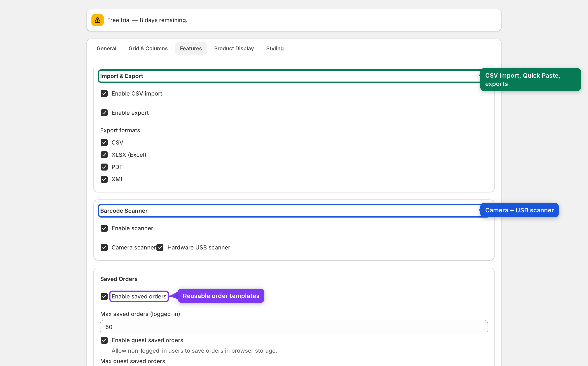This screenshot has height=366, width=588.
Task: Toggle Enable CSV import checkbox
Action: click(x=104, y=93)
